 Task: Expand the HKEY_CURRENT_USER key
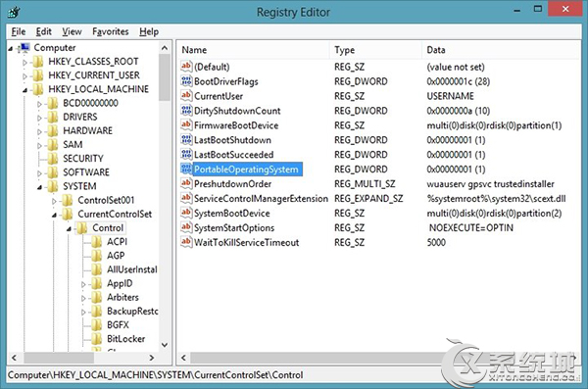click(24, 76)
